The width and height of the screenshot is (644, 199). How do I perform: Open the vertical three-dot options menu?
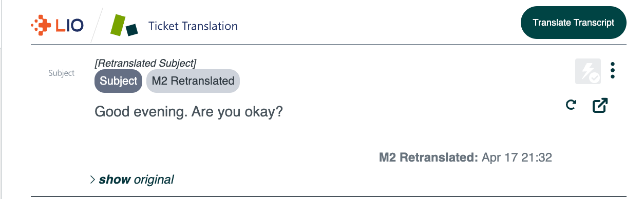(612, 71)
